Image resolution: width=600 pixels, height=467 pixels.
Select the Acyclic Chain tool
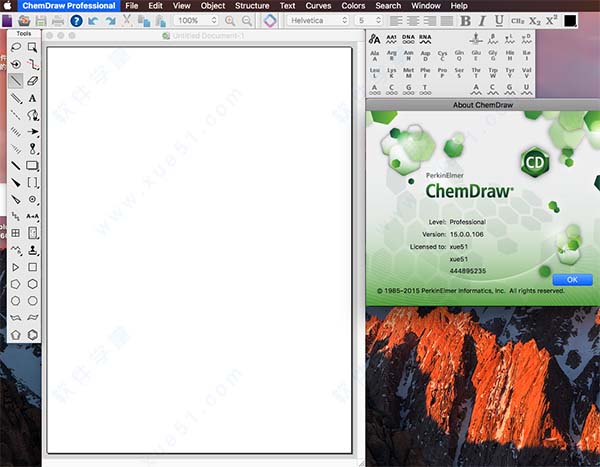(x=16, y=216)
